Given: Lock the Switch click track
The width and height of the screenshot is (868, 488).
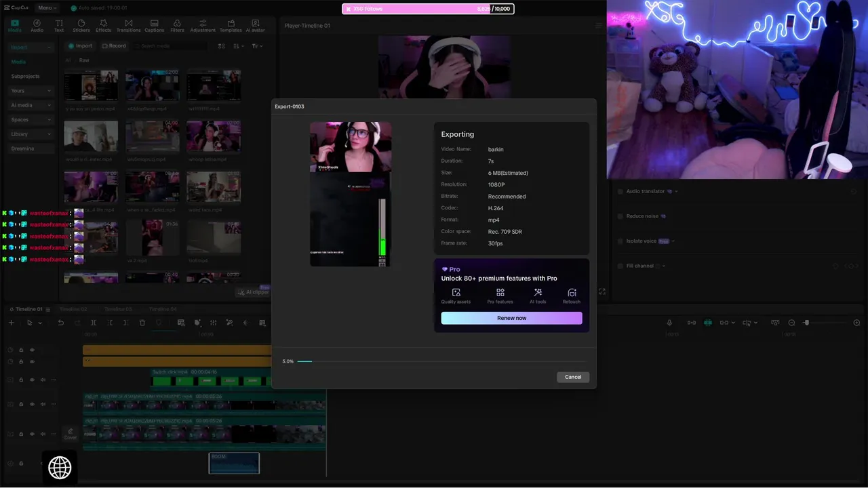Looking at the screenshot, I should (x=21, y=380).
